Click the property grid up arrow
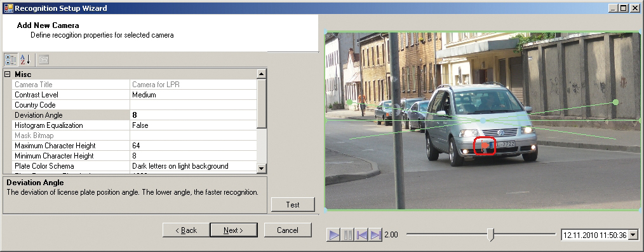The width and height of the screenshot is (644, 252). tap(262, 74)
